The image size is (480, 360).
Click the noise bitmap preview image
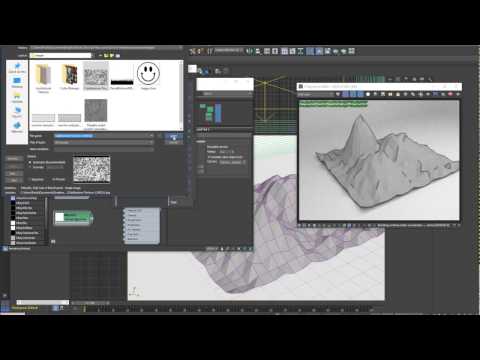[92, 169]
